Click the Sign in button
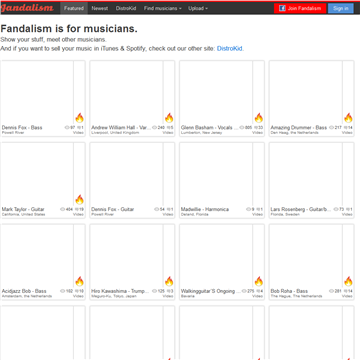The width and height of the screenshot is (360, 360). pos(341,8)
